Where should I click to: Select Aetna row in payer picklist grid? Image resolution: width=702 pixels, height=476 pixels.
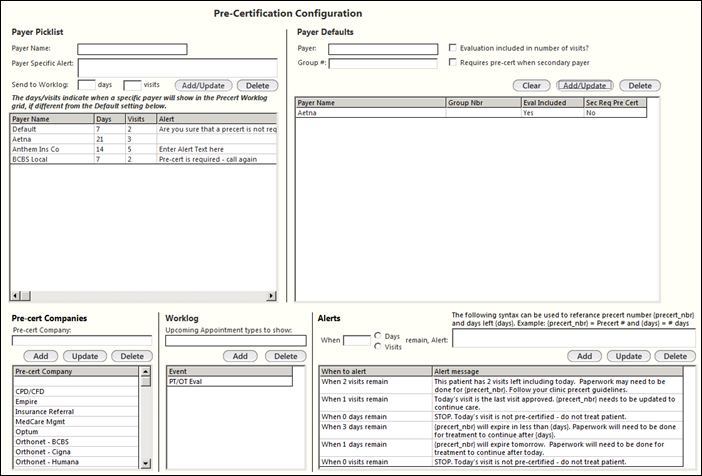click(x=144, y=139)
